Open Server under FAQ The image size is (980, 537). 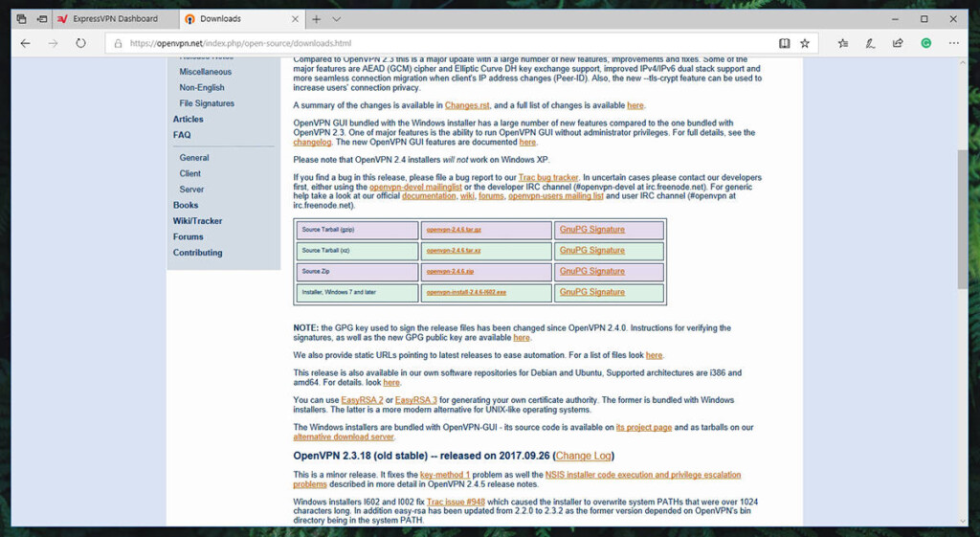pos(191,189)
